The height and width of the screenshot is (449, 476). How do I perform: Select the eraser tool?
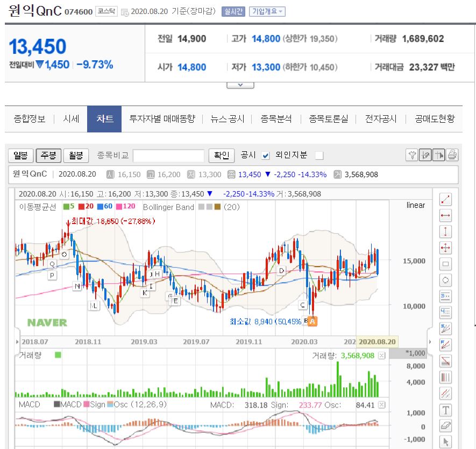pyautogui.click(x=445, y=426)
